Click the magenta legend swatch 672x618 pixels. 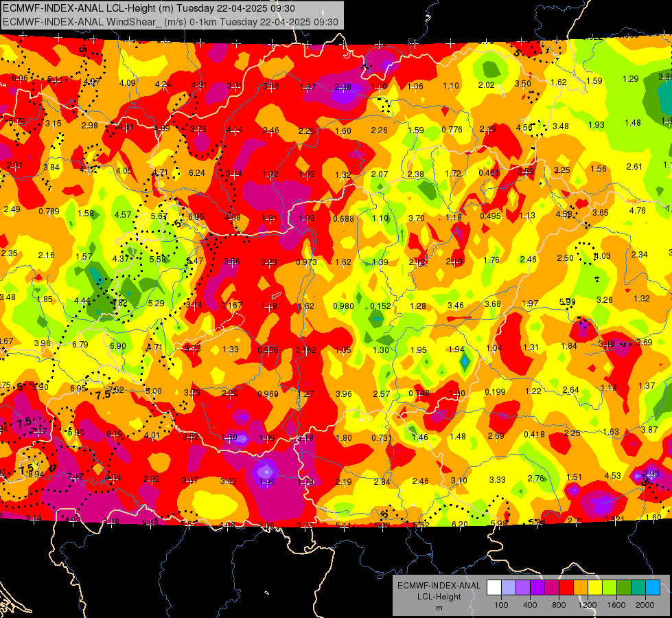(552, 588)
